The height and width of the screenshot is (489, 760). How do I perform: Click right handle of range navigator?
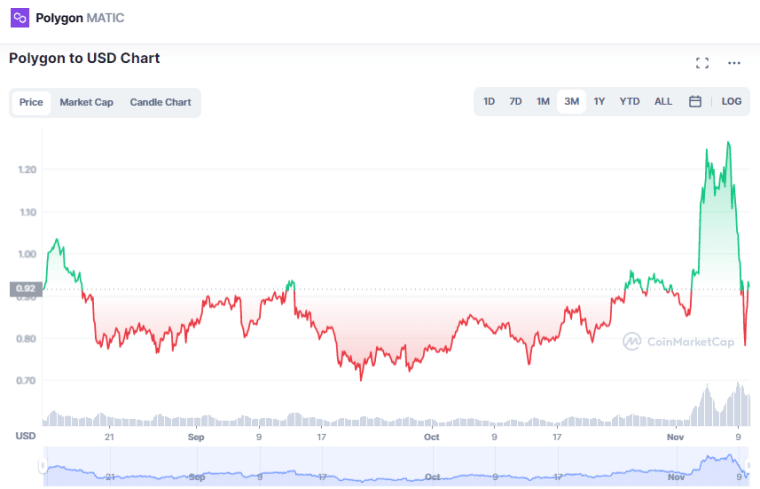[x=748, y=466]
